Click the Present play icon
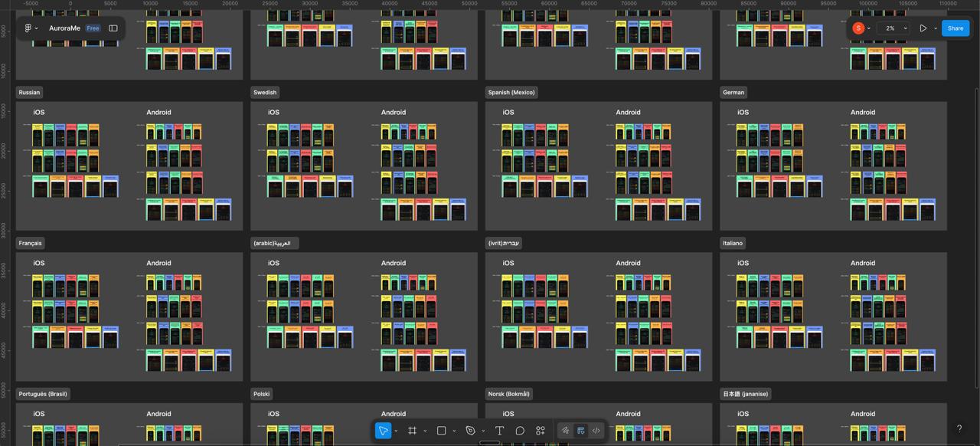This screenshot has height=446, width=980. tap(923, 28)
